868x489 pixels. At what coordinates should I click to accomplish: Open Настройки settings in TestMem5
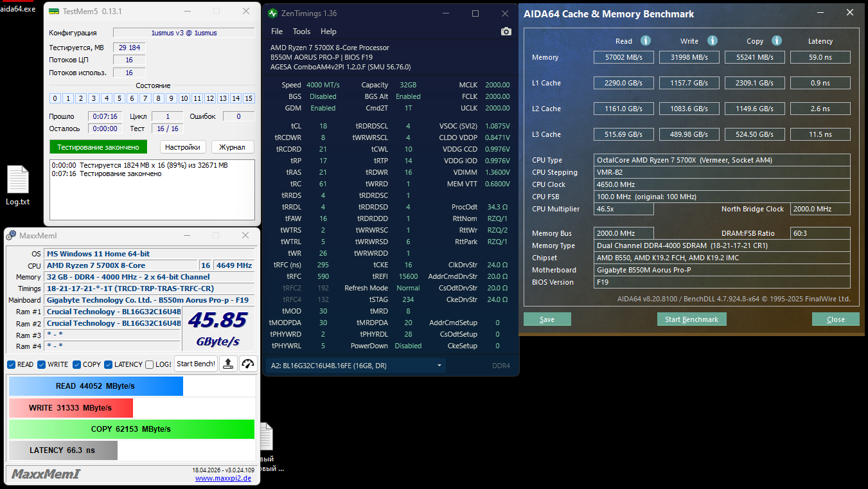pyautogui.click(x=182, y=147)
